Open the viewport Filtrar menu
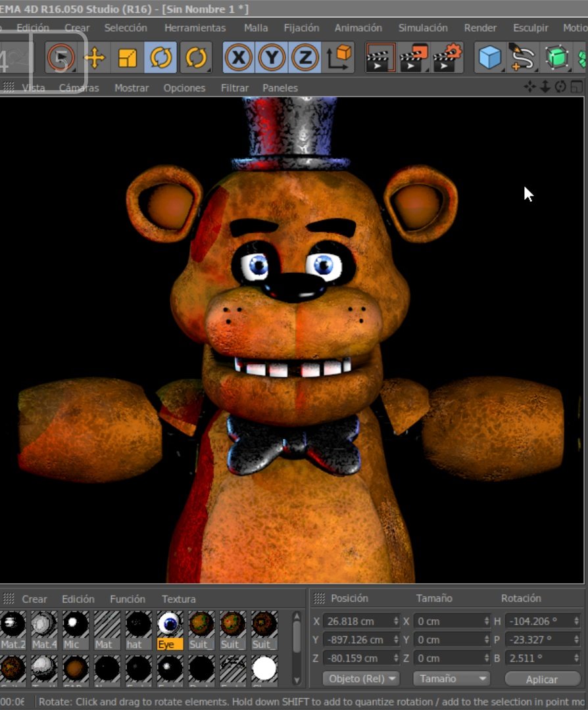 click(235, 88)
